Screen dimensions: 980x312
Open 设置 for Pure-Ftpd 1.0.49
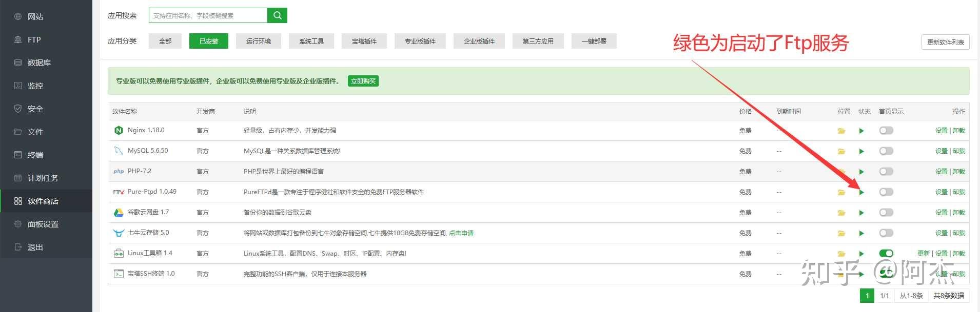click(941, 192)
